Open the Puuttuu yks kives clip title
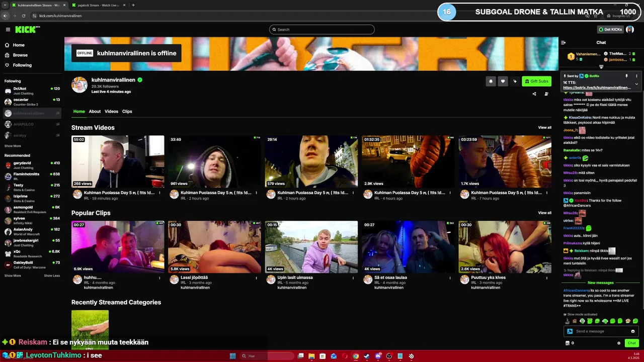Viewport: 644px width, 362px height. point(488,278)
